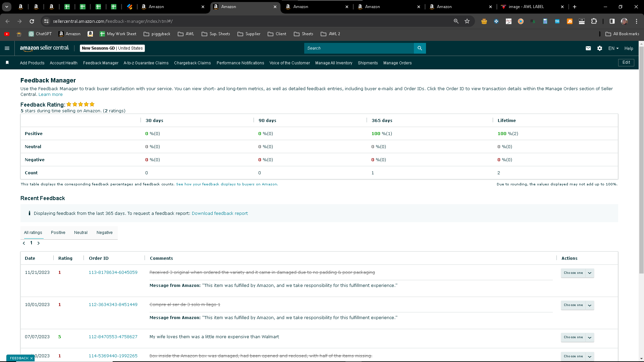Open the messages envelope icon

tap(588, 48)
